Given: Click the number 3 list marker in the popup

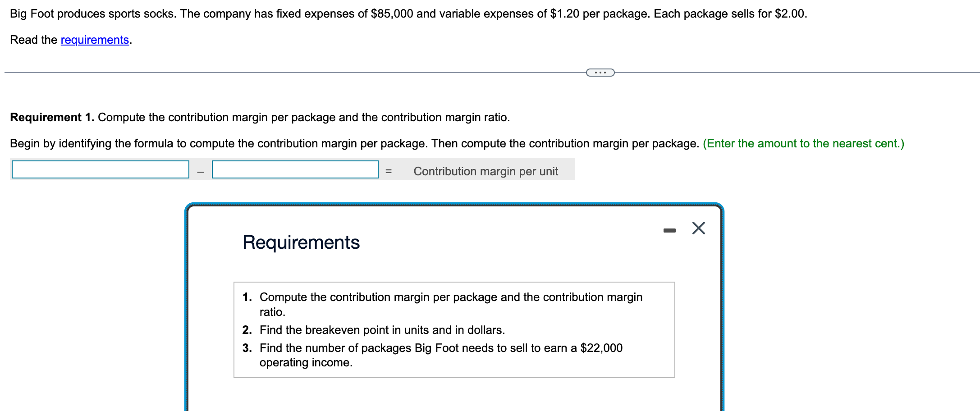Looking at the screenshot, I should [x=247, y=348].
